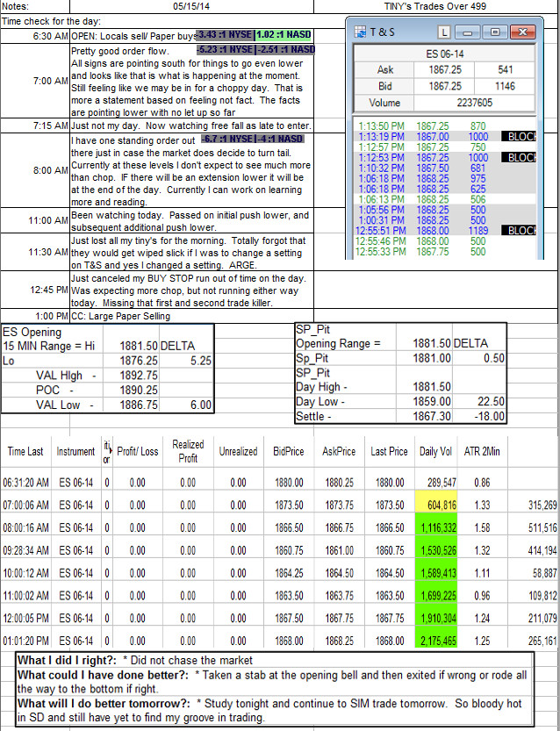Click the Bid size 1146 cell
560x731 pixels.
coord(505,86)
